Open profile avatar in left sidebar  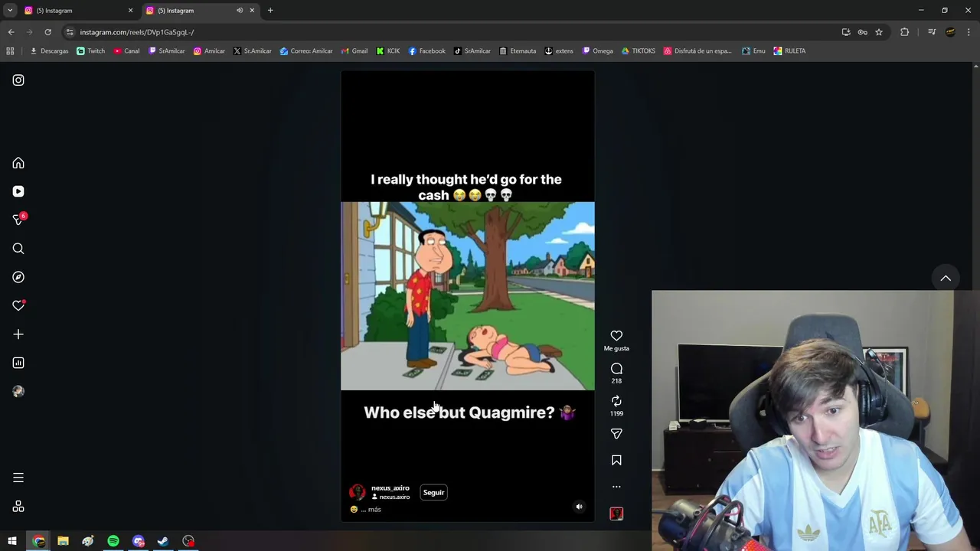(18, 391)
